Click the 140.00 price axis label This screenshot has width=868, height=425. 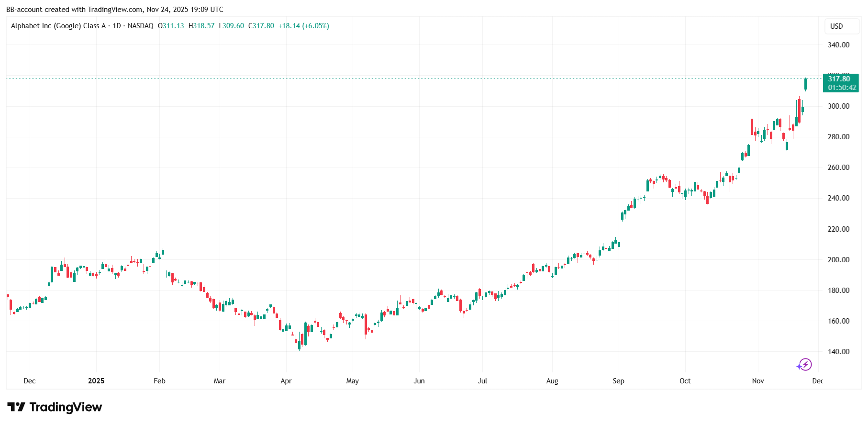(x=838, y=352)
